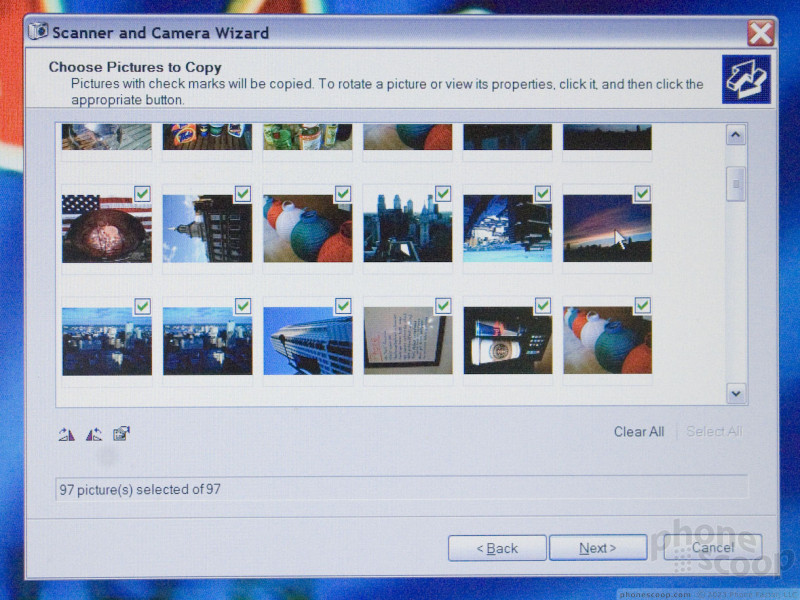The width and height of the screenshot is (800, 600).
Task: Click the Next button
Action: point(598,548)
